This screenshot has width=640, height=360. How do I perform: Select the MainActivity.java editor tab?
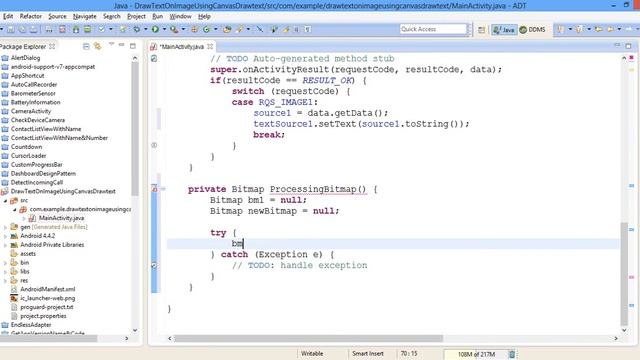pos(181,47)
